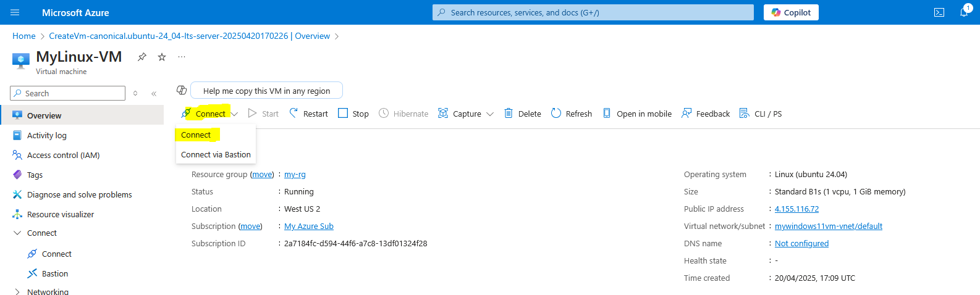Open the hamburger portal menu
The width and height of the screenshot is (980, 295).
pos(15,12)
